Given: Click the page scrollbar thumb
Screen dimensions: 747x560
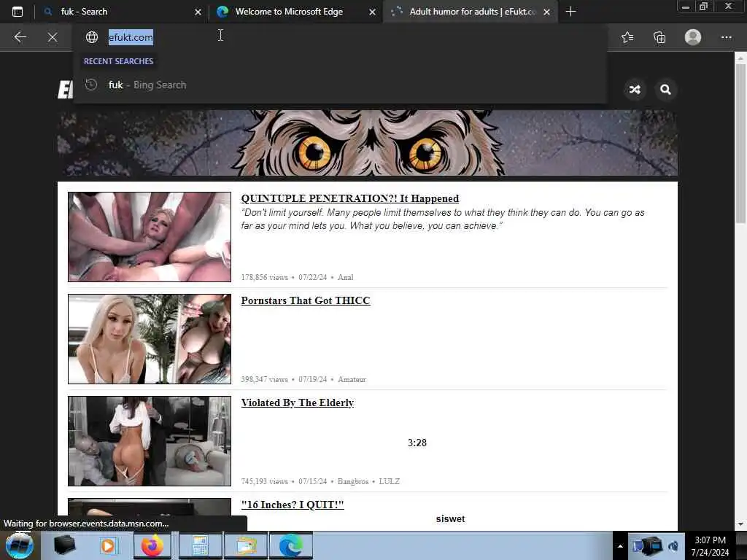Looking at the screenshot, I should click(740, 143).
